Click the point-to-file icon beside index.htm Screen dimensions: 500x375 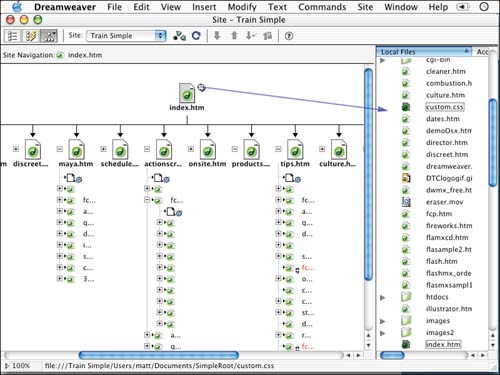tap(201, 87)
